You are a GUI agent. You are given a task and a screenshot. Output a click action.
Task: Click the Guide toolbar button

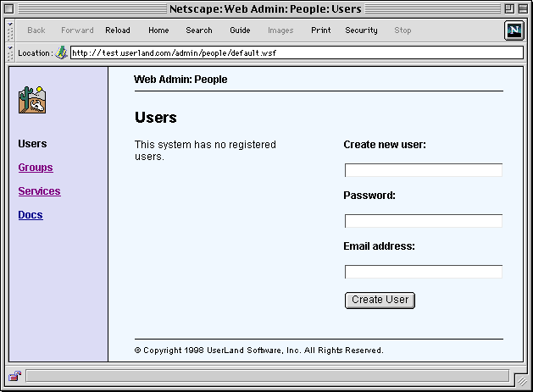pyautogui.click(x=240, y=30)
